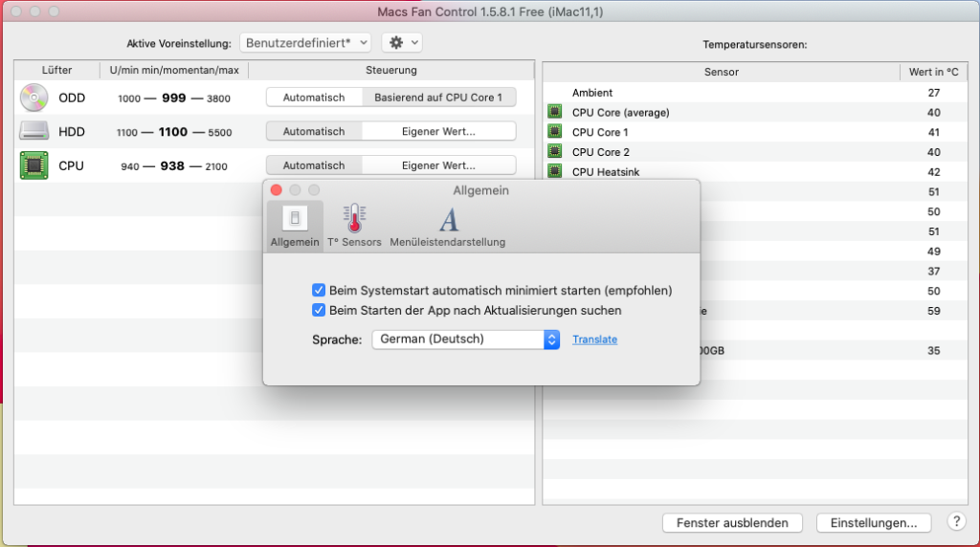Select the CPU Heatsink sensor text

coord(606,172)
